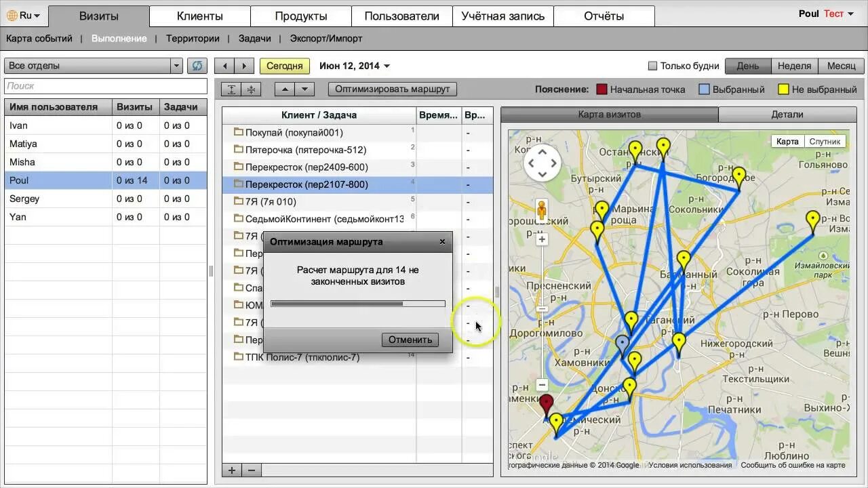The height and width of the screenshot is (488, 868).
Task: Click the yellow marker near Богородское
Action: click(x=739, y=179)
